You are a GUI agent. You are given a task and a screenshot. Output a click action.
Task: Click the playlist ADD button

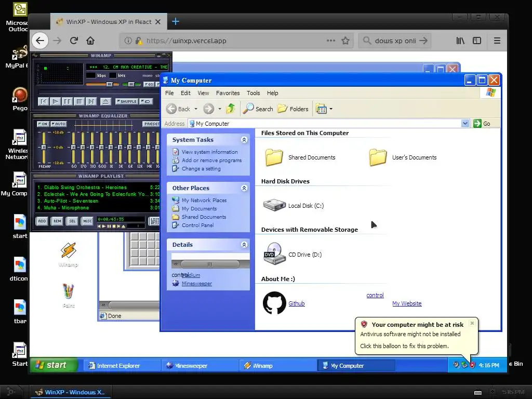pyautogui.click(x=42, y=221)
